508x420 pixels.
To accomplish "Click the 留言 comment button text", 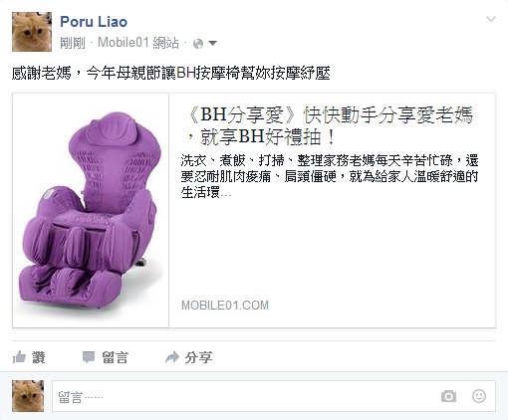I will 115,357.
